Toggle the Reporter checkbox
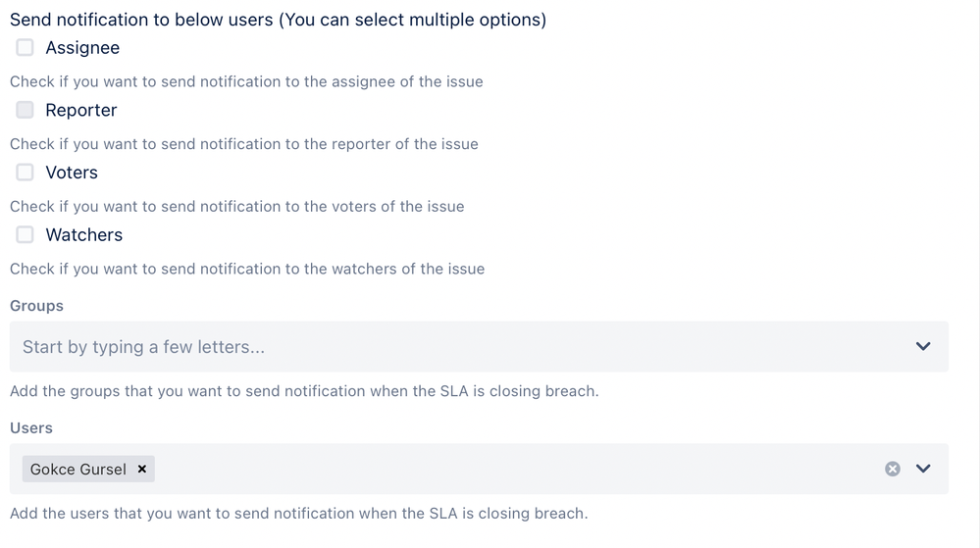 (26, 110)
